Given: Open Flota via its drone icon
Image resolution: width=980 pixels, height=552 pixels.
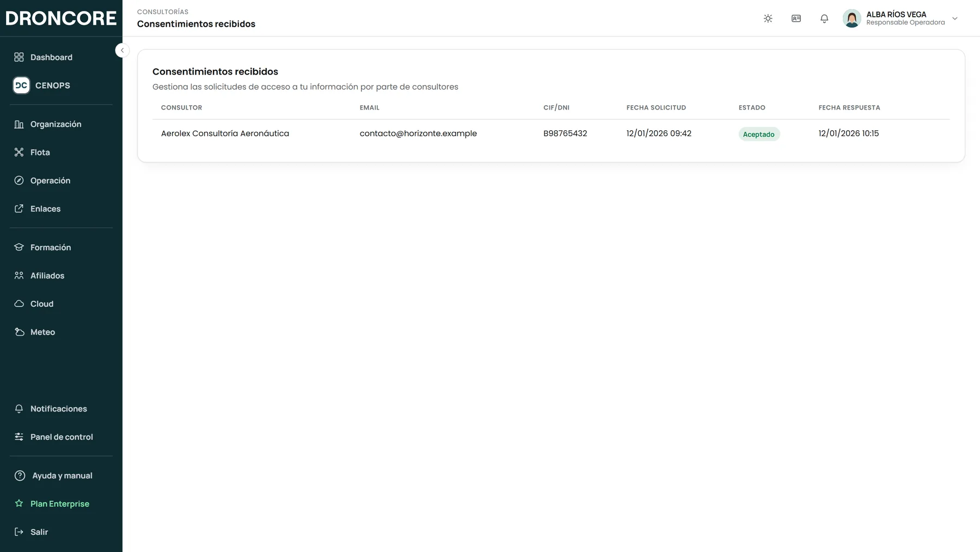Looking at the screenshot, I should 19,152.
